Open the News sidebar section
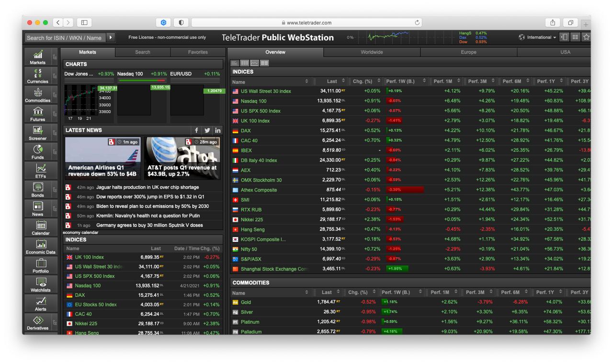 [x=38, y=209]
